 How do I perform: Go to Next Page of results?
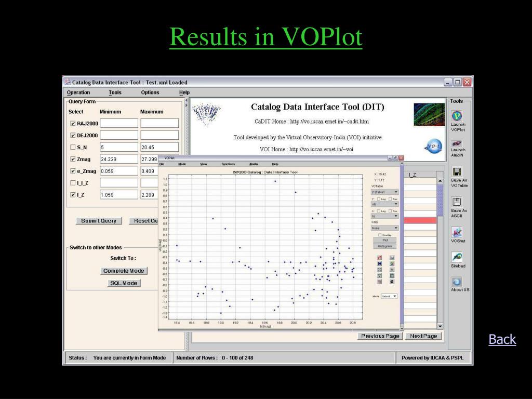coord(423,336)
